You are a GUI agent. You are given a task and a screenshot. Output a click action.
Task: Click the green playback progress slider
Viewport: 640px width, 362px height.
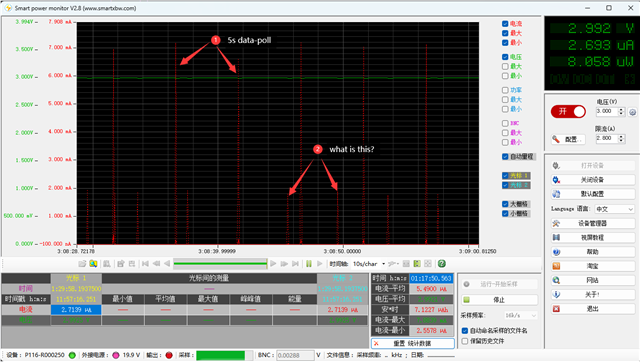coord(220,264)
